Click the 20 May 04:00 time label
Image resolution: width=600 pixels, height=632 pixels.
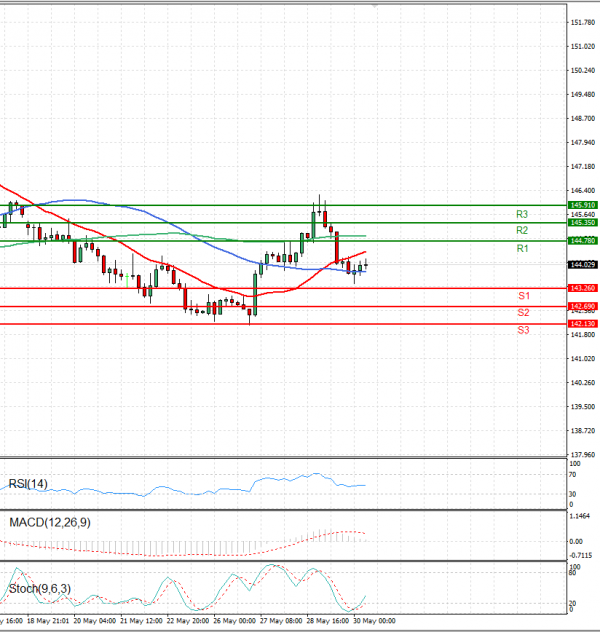pyautogui.click(x=95, y=621)
